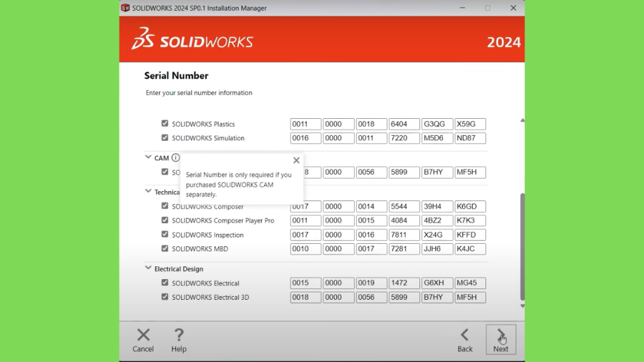Click Electrical serial field containing MG45

pos(470,283)
